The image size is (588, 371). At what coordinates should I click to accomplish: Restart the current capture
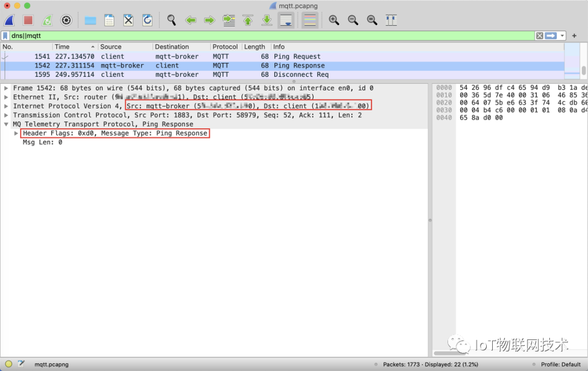(47, 20)
